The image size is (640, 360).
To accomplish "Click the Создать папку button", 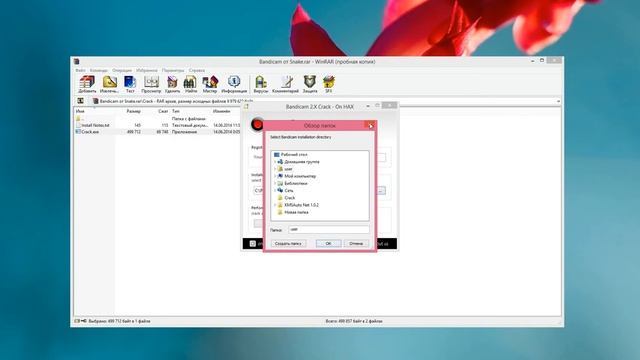I will point(288,243).
